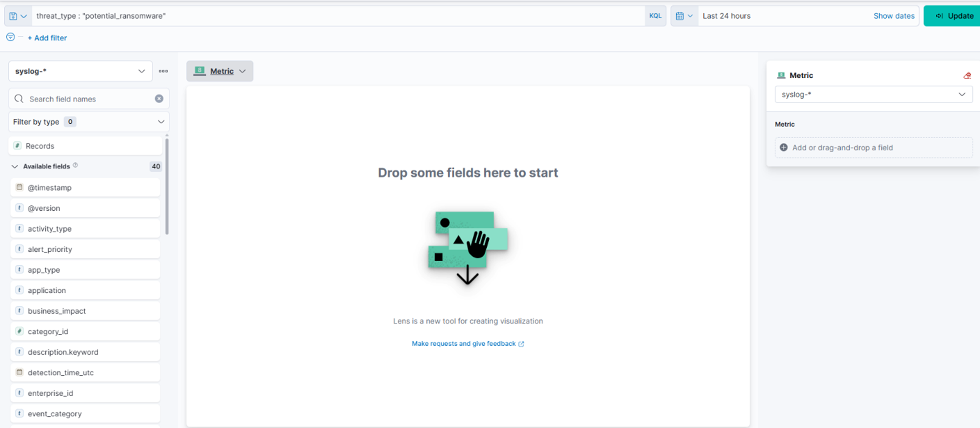Screen dimensions: 980x428
Task: Click the Make requests and give feedback link
Action: click(468, 344)
